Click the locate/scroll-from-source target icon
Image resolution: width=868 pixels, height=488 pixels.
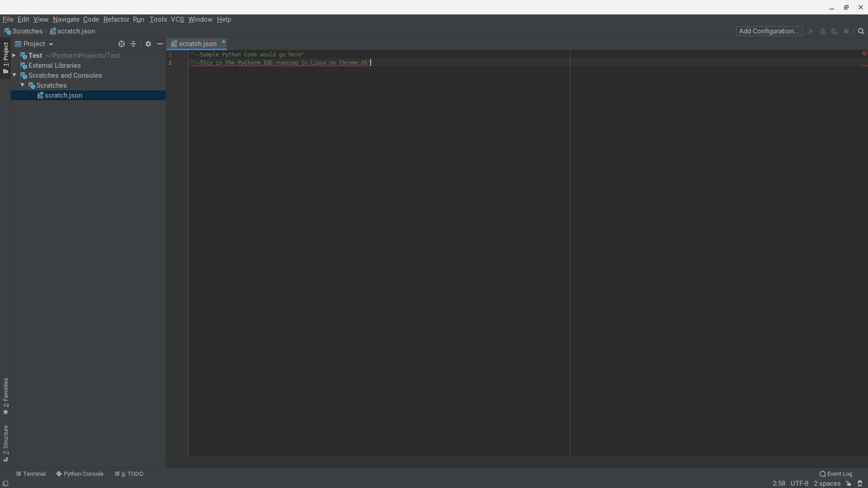121,44
